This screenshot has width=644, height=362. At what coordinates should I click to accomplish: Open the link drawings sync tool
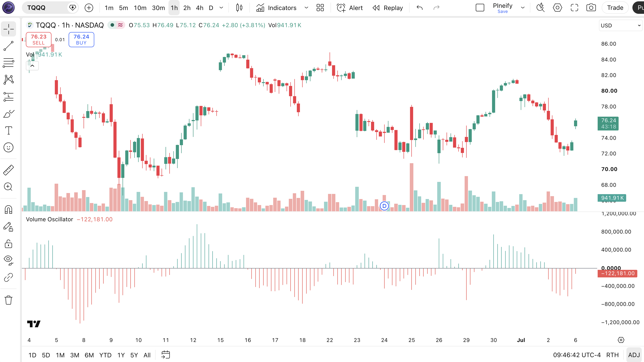tap(8, 277)
